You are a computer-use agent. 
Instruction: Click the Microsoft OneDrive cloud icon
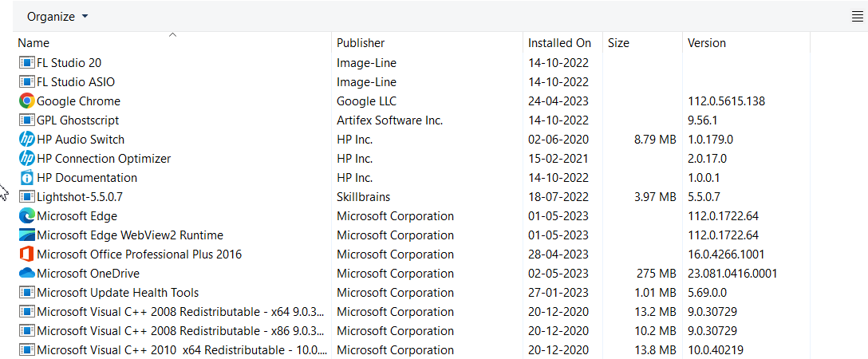(x=26, y=274)
